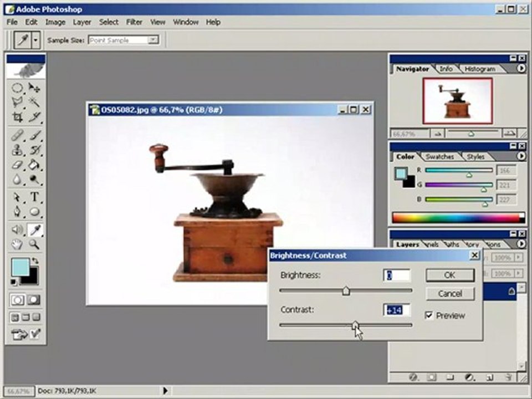Uncheck the Preview checkbox
Screen dimensions: 532x399
(x=429, y=315)
